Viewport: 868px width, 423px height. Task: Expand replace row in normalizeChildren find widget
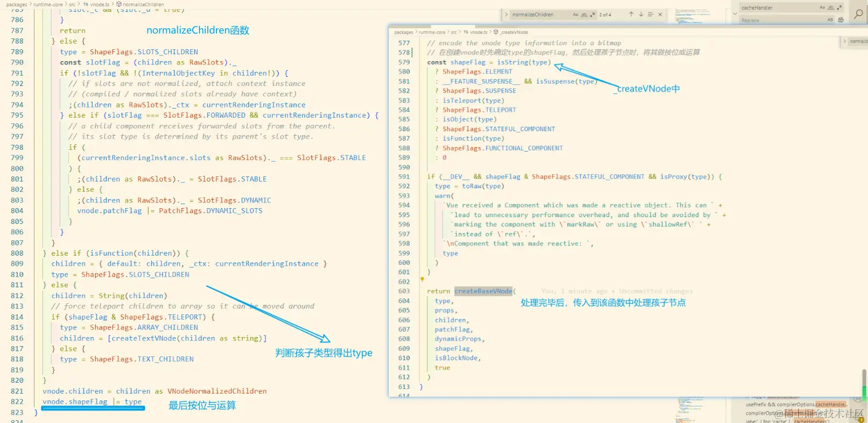pos(506,14)
